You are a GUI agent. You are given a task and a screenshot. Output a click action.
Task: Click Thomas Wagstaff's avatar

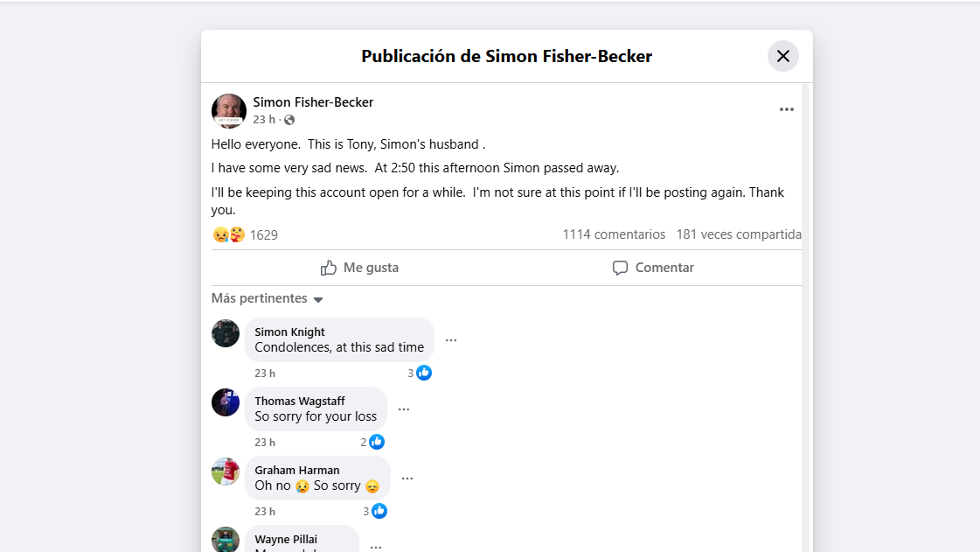pyautogui.click(x=226, y=402)
